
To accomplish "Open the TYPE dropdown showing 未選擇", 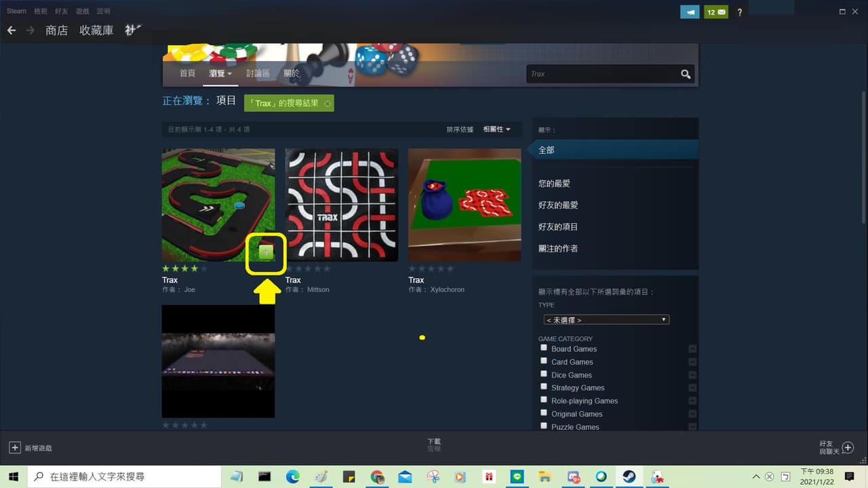I will [x=606, y=319].
